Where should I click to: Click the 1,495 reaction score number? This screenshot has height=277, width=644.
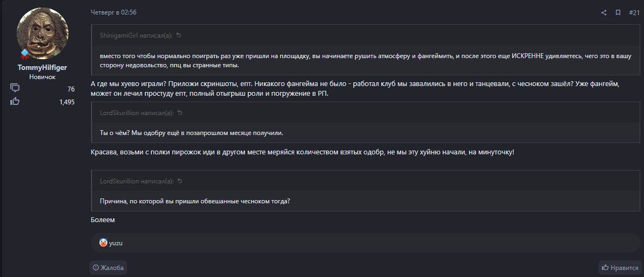[67, 102]
